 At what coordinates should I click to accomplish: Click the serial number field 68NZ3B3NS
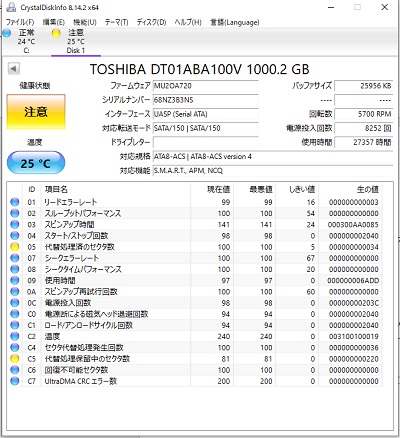[x=206, y=100]
